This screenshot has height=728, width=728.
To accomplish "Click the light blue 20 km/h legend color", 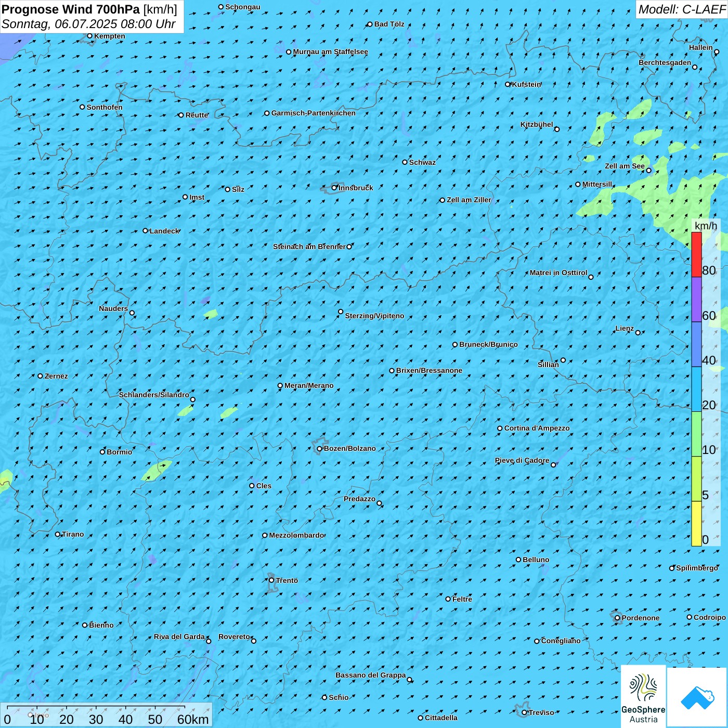I will pos(696,389).
